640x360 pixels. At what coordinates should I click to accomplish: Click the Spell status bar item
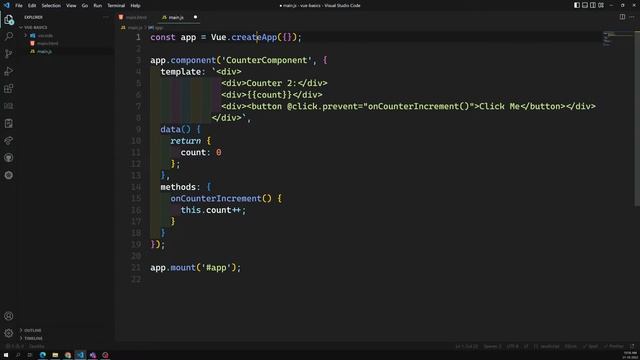click(591, 346)
